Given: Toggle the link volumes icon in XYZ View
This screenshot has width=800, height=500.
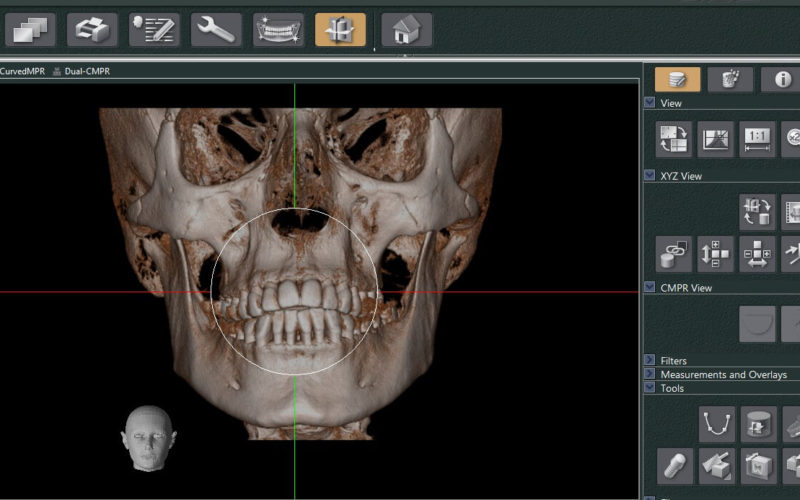Looking at the screenshot, I should pyautogui.click(x=675, y=254).
